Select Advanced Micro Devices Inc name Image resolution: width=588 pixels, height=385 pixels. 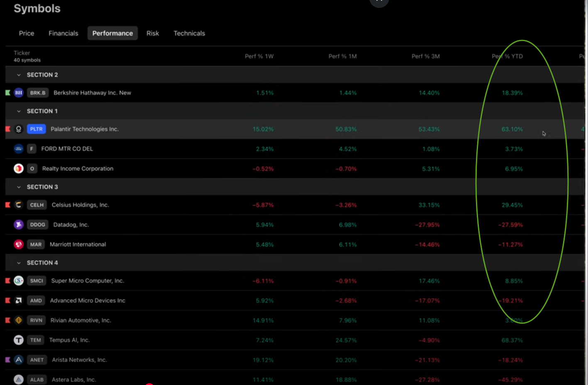click(88, 301)
